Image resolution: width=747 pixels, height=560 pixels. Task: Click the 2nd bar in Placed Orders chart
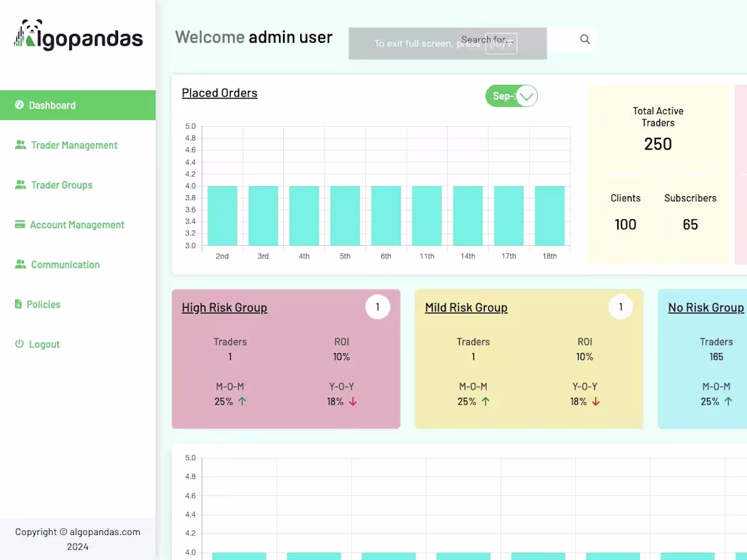point(222,216)
